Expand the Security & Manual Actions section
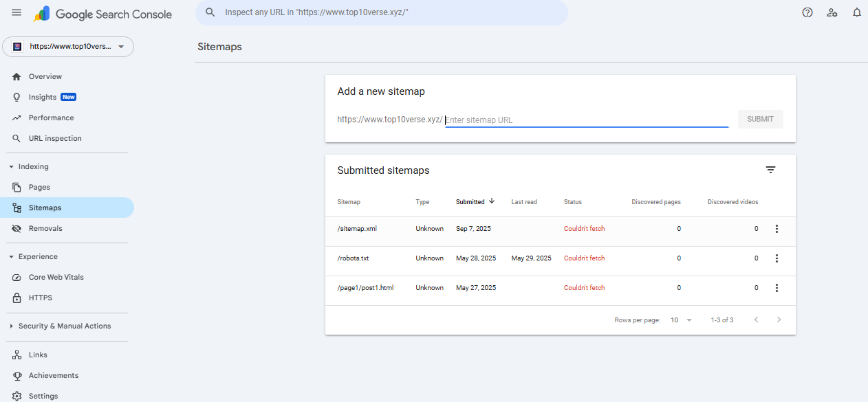The width and height of the screenshot is (868, 402). tap(64, 326)
